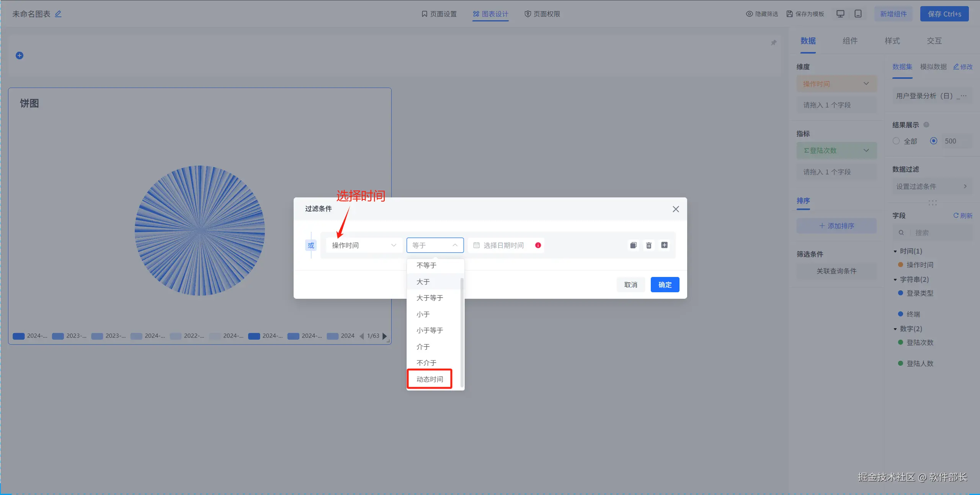
Task: Toggle the 或 logic operator button
Action: click(311, 245)
